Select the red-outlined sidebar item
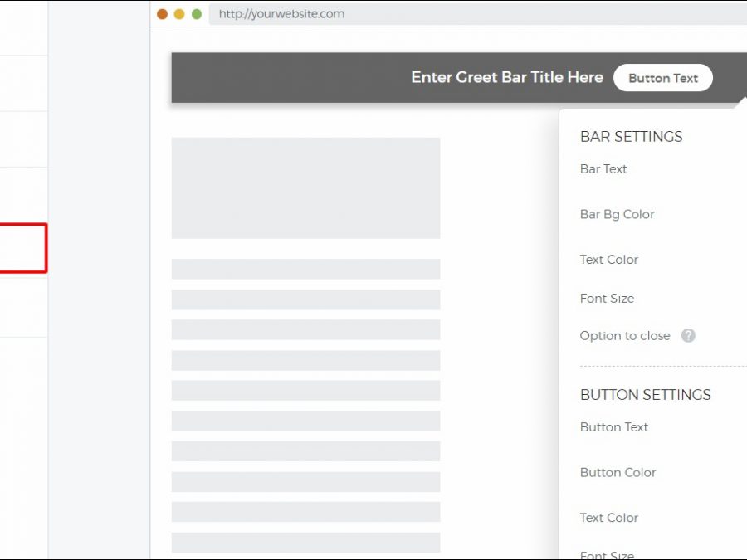This screenshot has height=560, width=747. [x=22, y=247]
